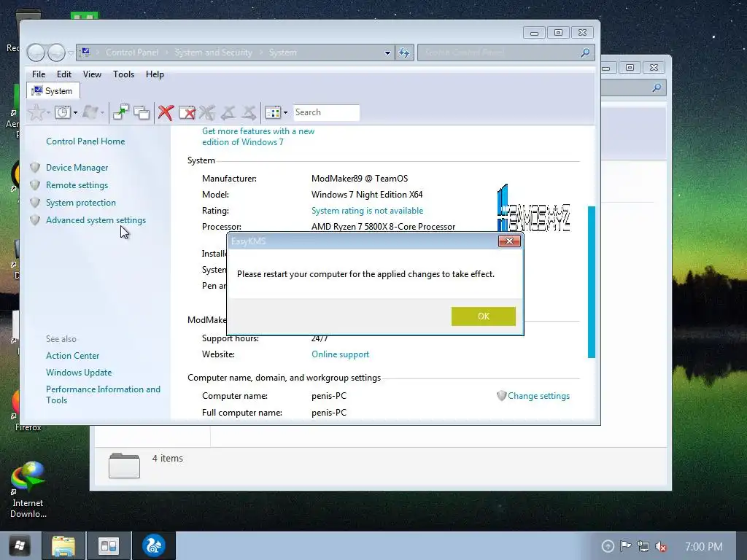
Task: Open System protection
Action: pyautogui.click(x=80, y=203)
